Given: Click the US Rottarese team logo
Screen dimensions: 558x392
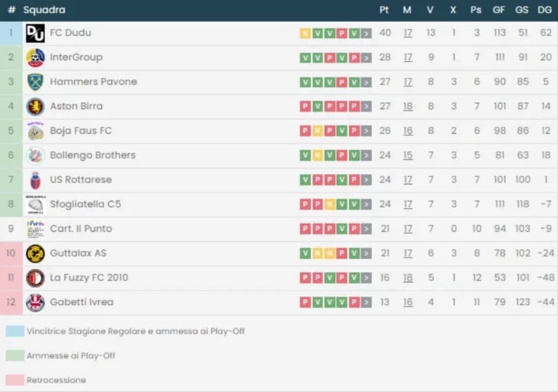Looking at the screenshot, I should point(35,180).
